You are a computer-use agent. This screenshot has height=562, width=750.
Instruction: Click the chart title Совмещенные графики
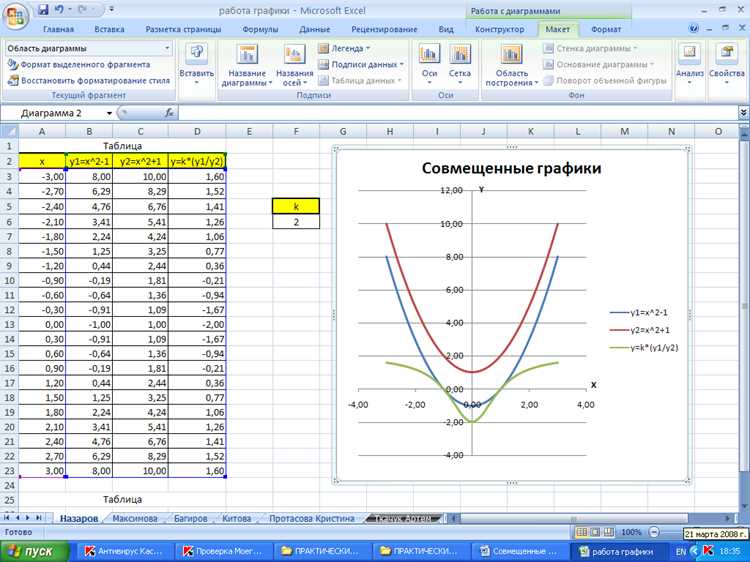[x=511, y=168]
